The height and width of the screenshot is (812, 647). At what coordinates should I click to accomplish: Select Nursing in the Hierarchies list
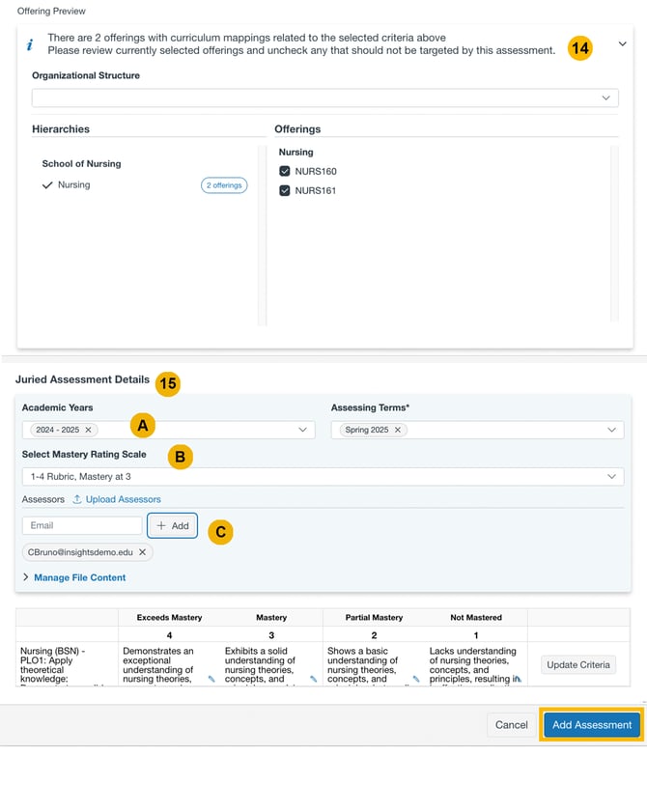coord(73,184)
